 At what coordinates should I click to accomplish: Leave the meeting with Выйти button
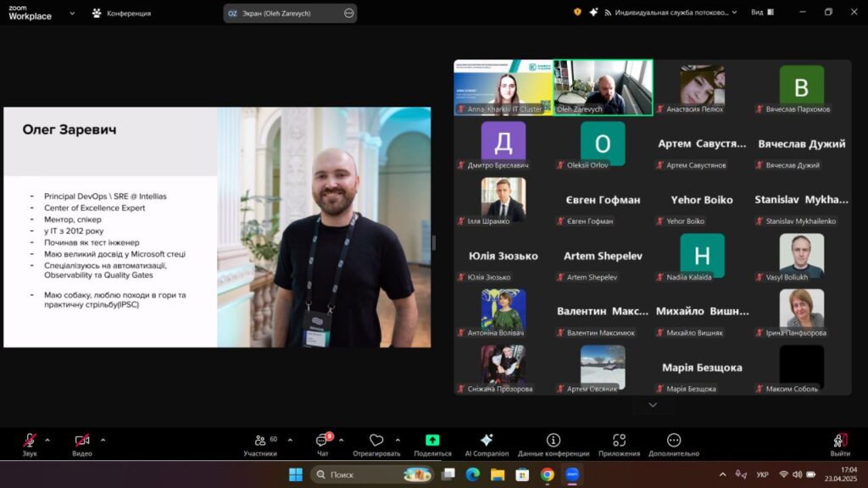click(840, 441)
